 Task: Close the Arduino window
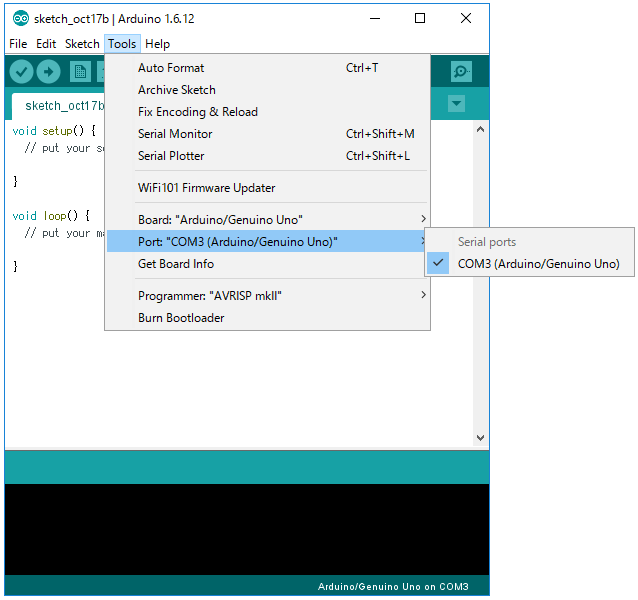point(466,18)
